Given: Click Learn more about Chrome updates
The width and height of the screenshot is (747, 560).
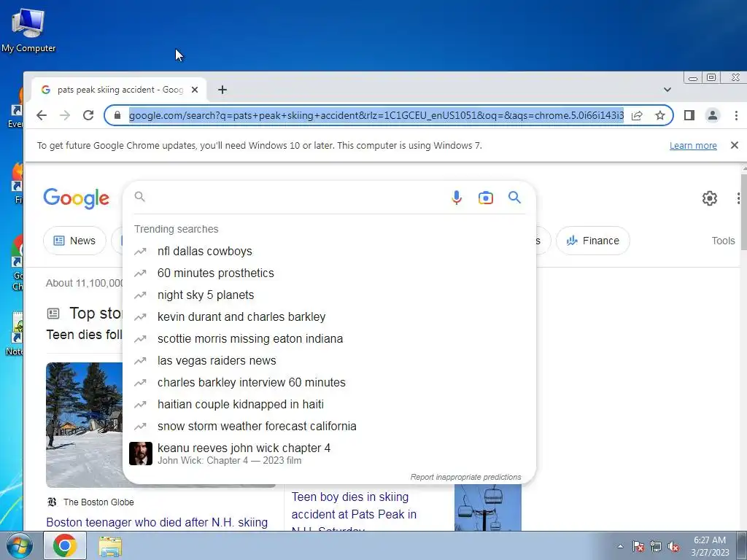Looking at the screenshot, I should pyautogui.click(x=693, y=146).
